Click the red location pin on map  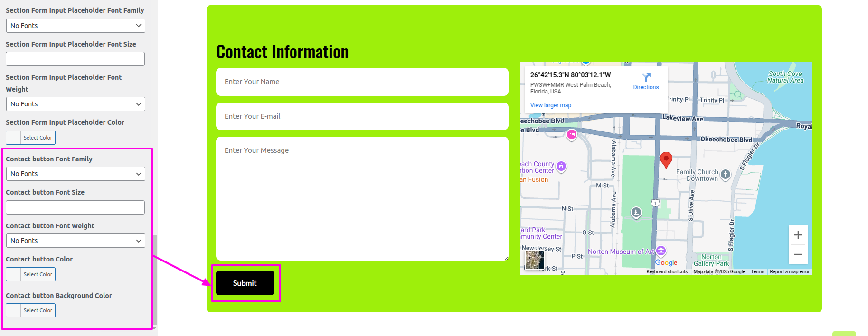click(x=666, y=159)
